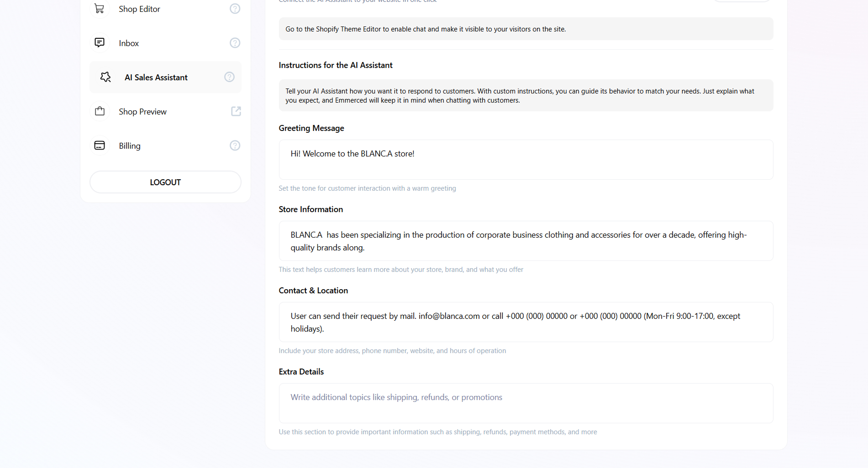
Task: Show help for AI Sales Assistant
Action: [x=229, y=77]
